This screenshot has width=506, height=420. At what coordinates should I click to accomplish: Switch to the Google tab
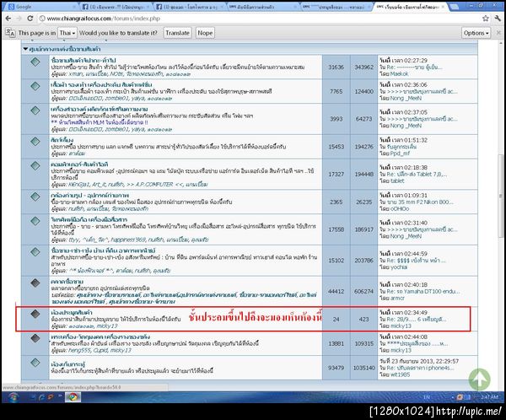40,7
